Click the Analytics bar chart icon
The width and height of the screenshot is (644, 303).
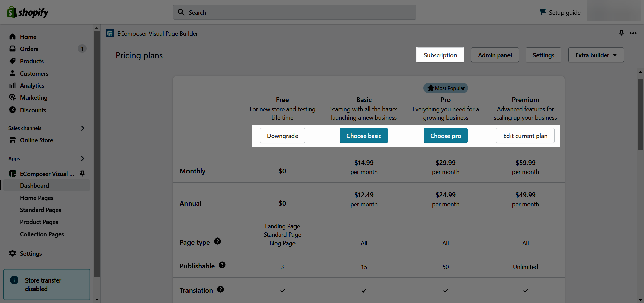[13, 85]
